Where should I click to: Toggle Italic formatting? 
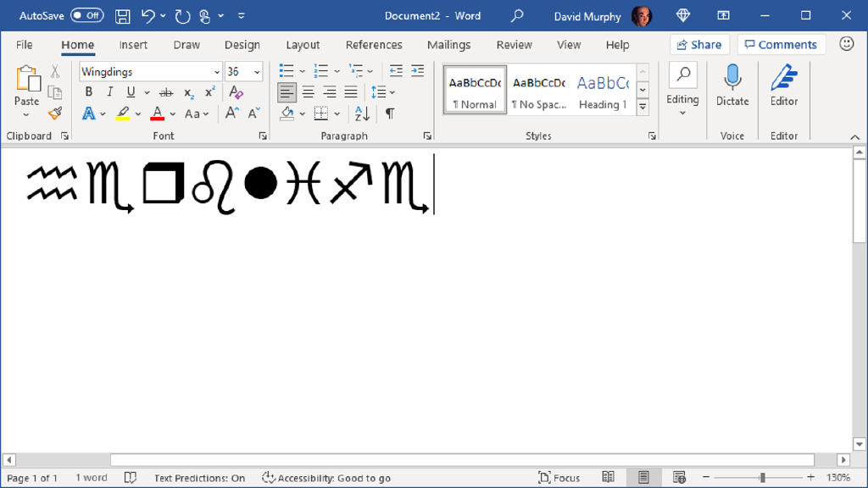coord(109,92)
